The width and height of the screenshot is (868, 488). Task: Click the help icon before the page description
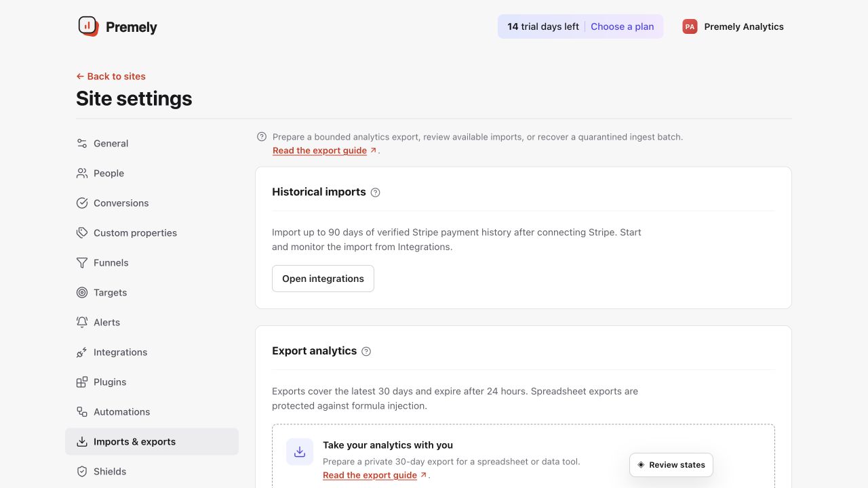click(x=262, y=137)
